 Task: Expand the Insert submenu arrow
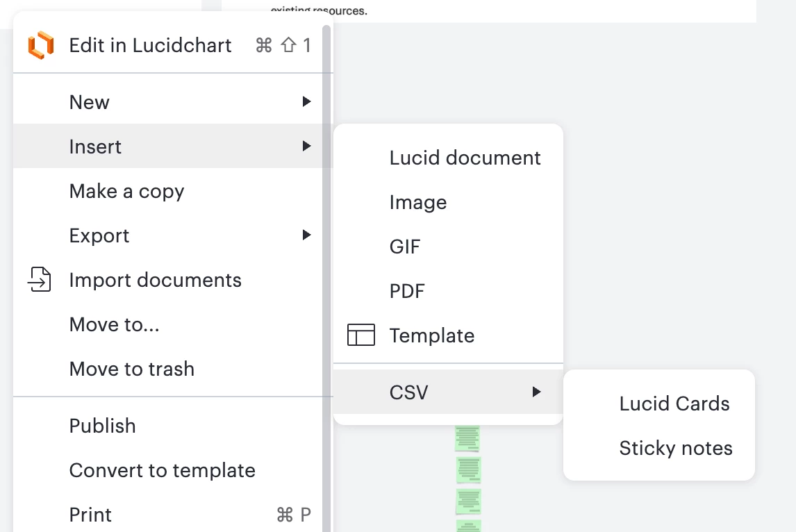tap(306, 147)
